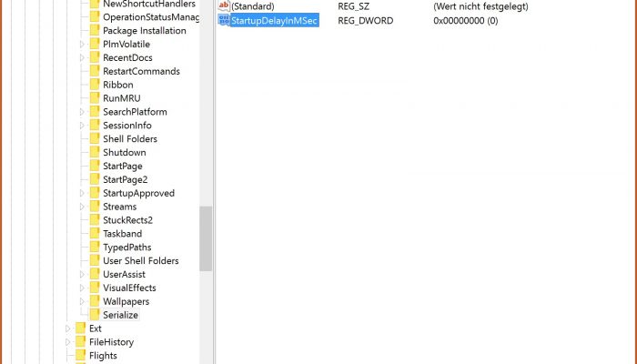
Task: Click the (Wert nicht festgelegt) data cell
Action: pyautogui.click(x=480, y=6)
